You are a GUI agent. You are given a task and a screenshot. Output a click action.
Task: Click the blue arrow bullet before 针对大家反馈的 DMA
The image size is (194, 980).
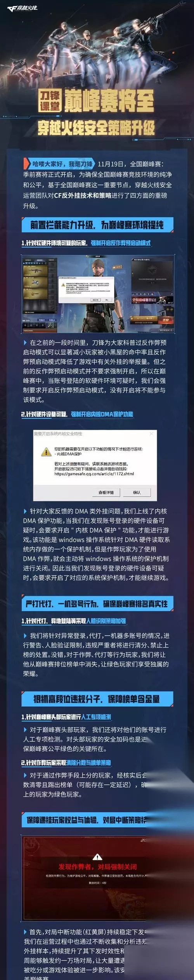coord(25,511)
